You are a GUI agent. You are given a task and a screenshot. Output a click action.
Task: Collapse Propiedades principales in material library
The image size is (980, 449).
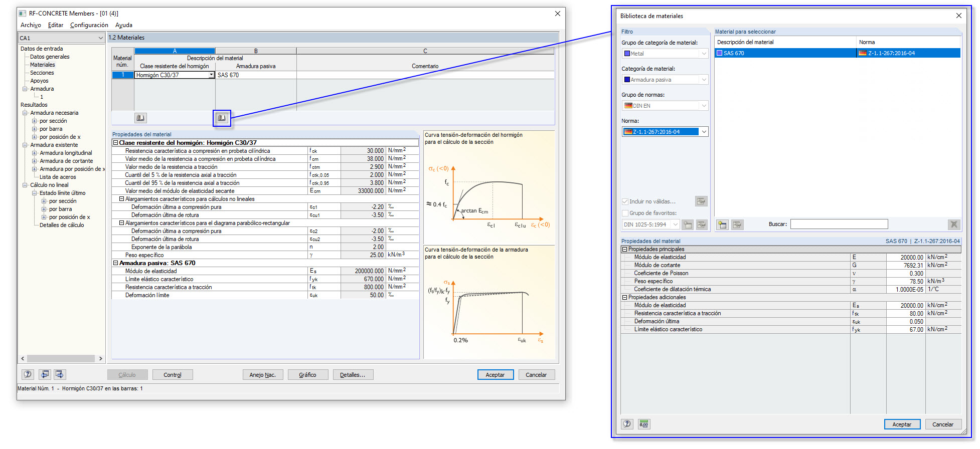(x=624, y=249)
